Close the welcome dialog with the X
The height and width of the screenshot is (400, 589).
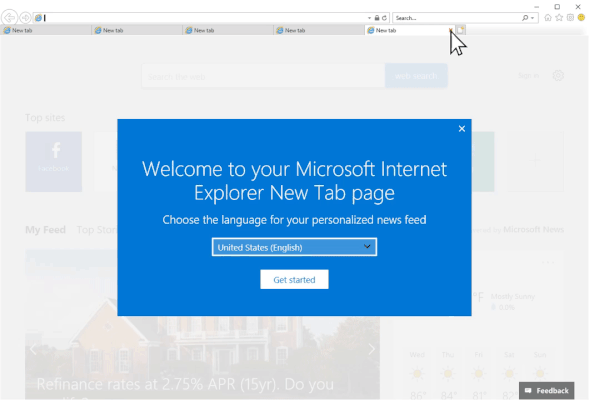click(x=462, y=129)
